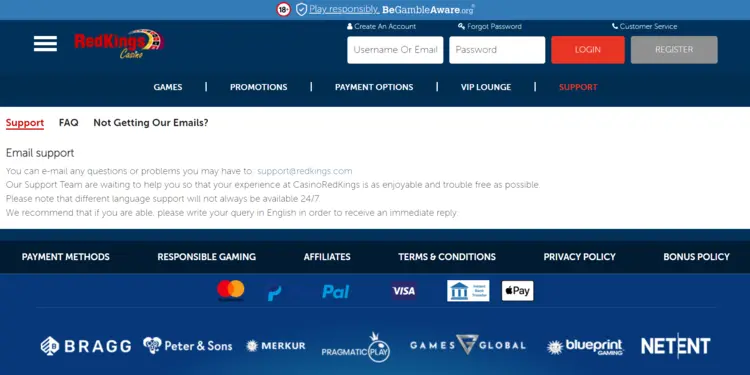
Task: Click the Mastercard payment logo
Action: click(231, 290)
